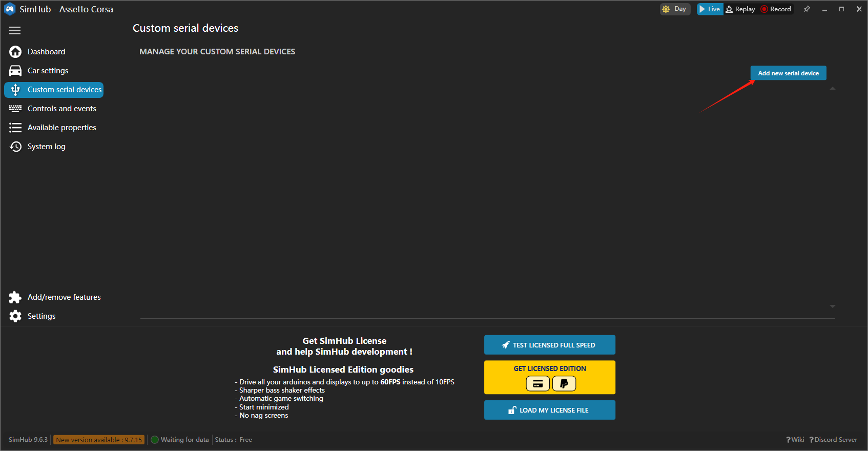The height and width of the screenshot is (451, 868).
Task: Click the credit card payment icon
Action: (538, 383)
